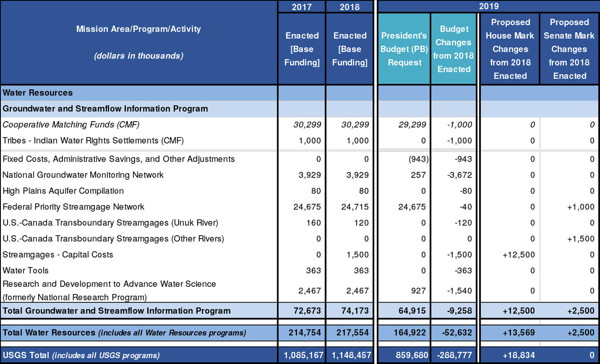Select the Water Tools row label

click(26, 270)
